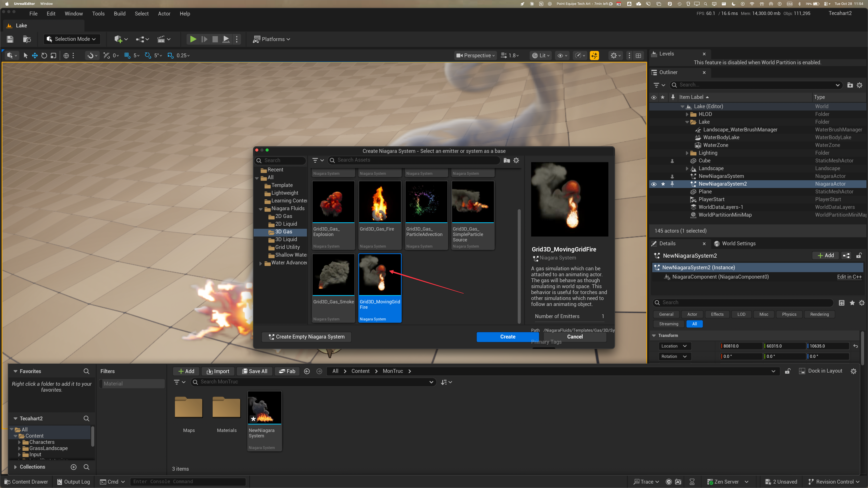Click Save All in Content Browser
Screen dimensions: 868x488
point(255,371)
